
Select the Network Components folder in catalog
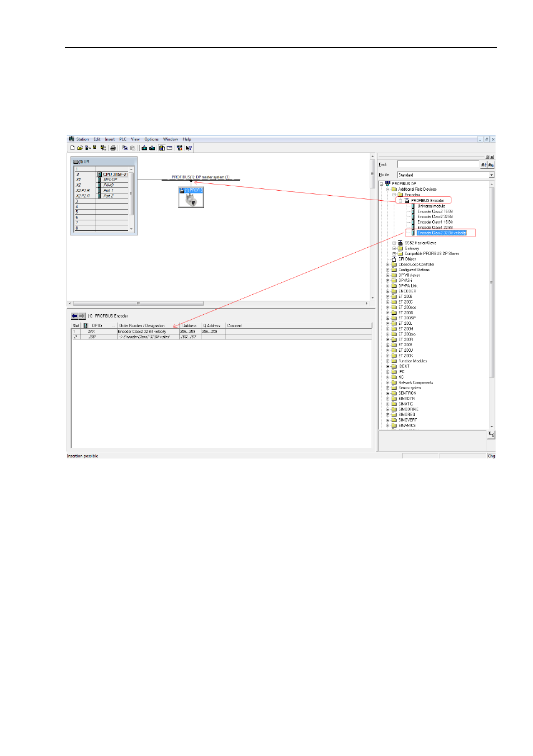click(x=416, y=382)
